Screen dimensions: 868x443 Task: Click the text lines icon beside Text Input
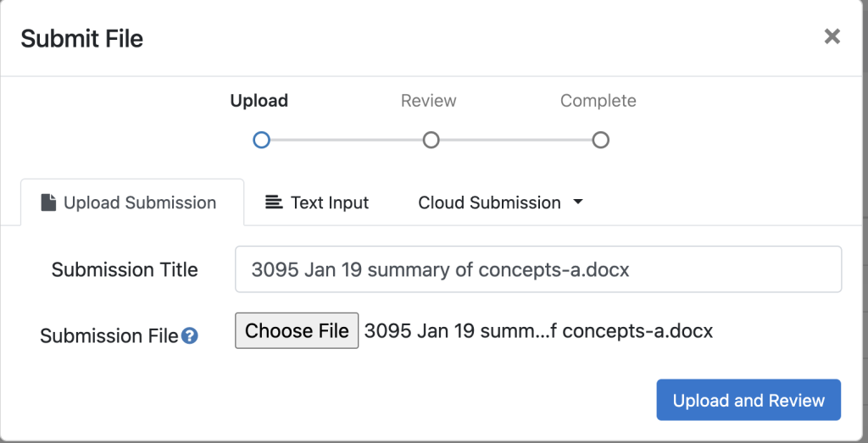click(273, 202)
